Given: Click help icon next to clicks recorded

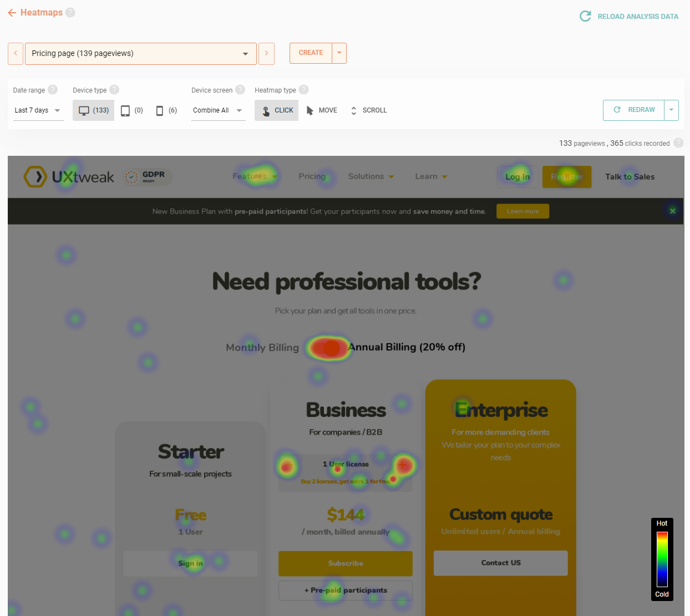Looking at the screenshot, I should [678, 143].
